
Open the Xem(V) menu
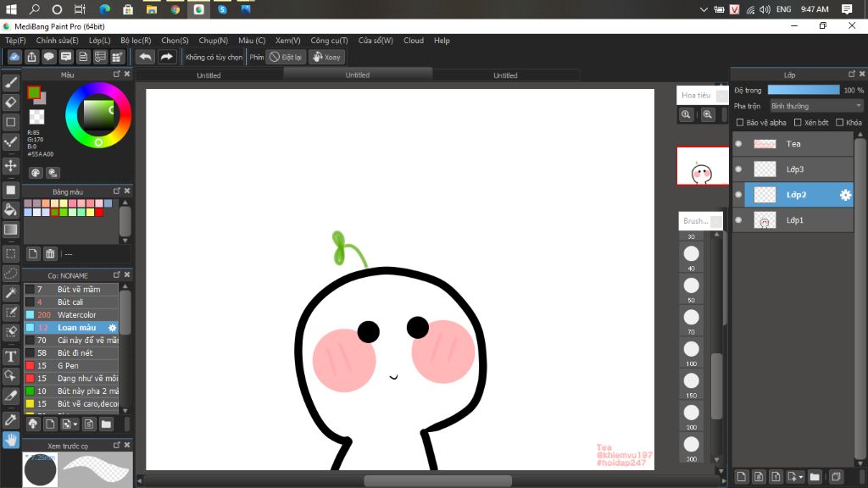288,41
